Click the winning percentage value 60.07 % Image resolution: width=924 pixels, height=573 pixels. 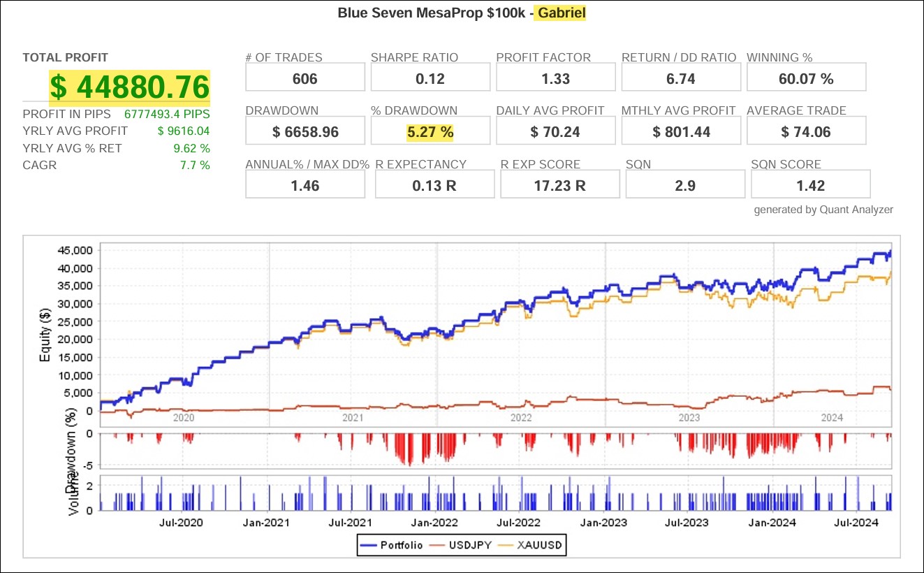pos(806,78)
